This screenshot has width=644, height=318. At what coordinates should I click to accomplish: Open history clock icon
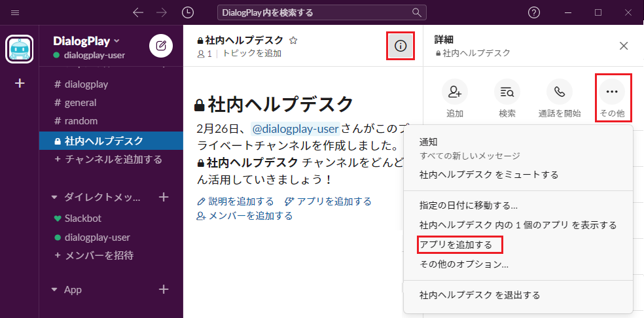[x=188, y=12]
